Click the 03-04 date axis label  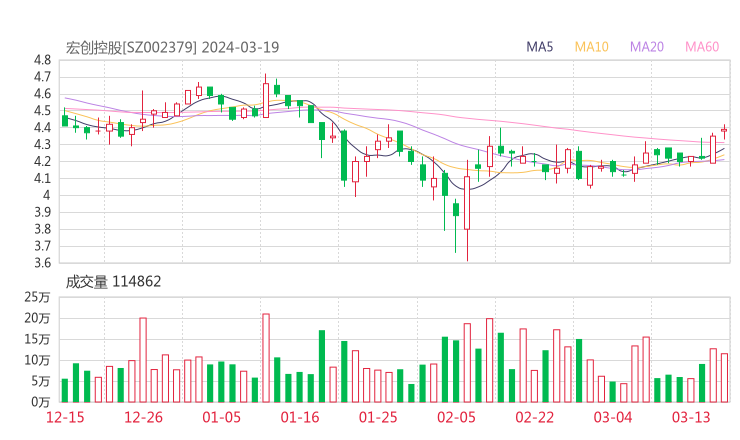click(x=613, y=417)
